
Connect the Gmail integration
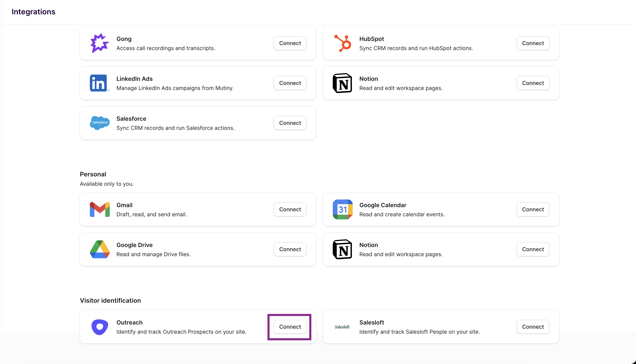tap(290, 209)
